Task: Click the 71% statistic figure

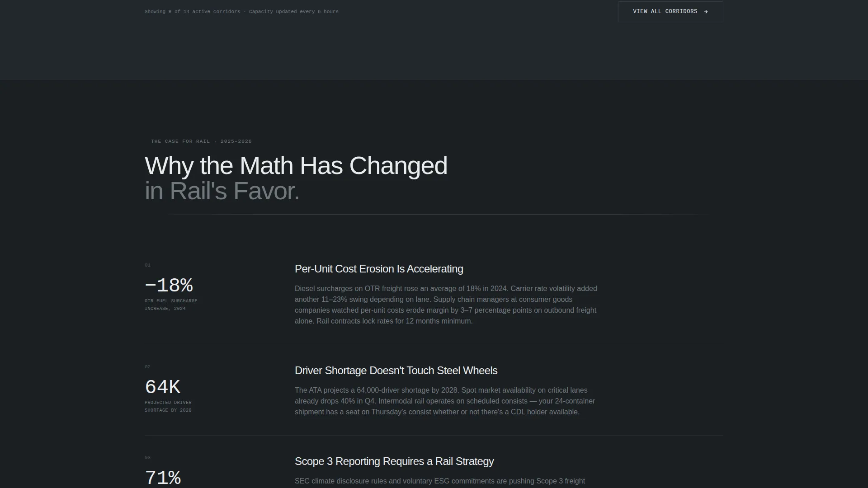Action: click(x=163, y=478)
